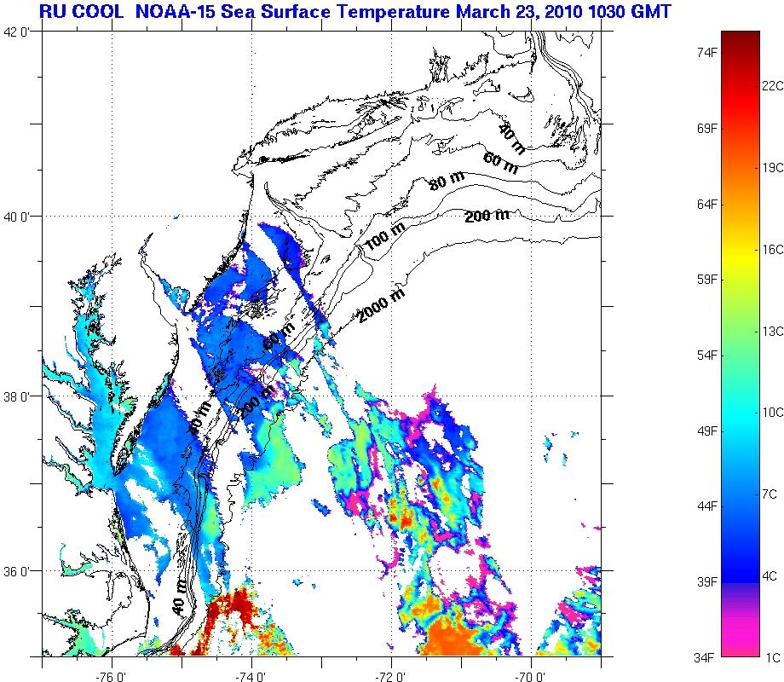Click the 19C legend label
The height and width of the screenshot is (682, 784).
pyautogui.click(x=773, y=168)
